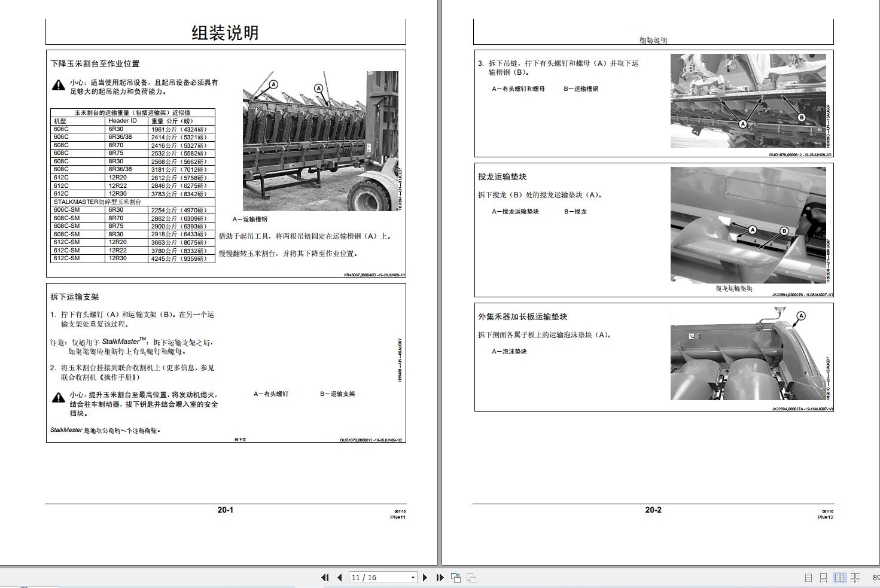
Task: Open the page number dropdown arrow
Action: click(413, 578)
